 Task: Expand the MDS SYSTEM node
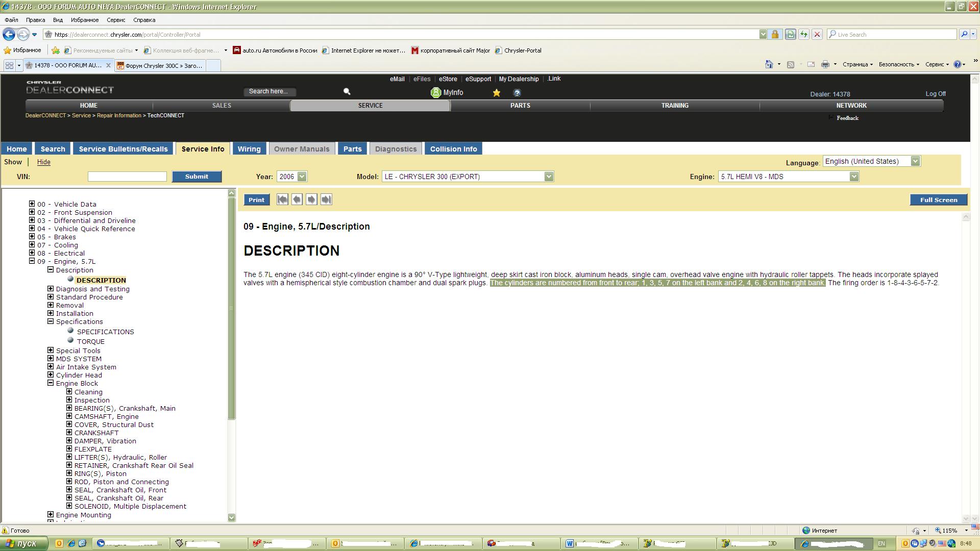pyautogui.click(x=51, y=358)
